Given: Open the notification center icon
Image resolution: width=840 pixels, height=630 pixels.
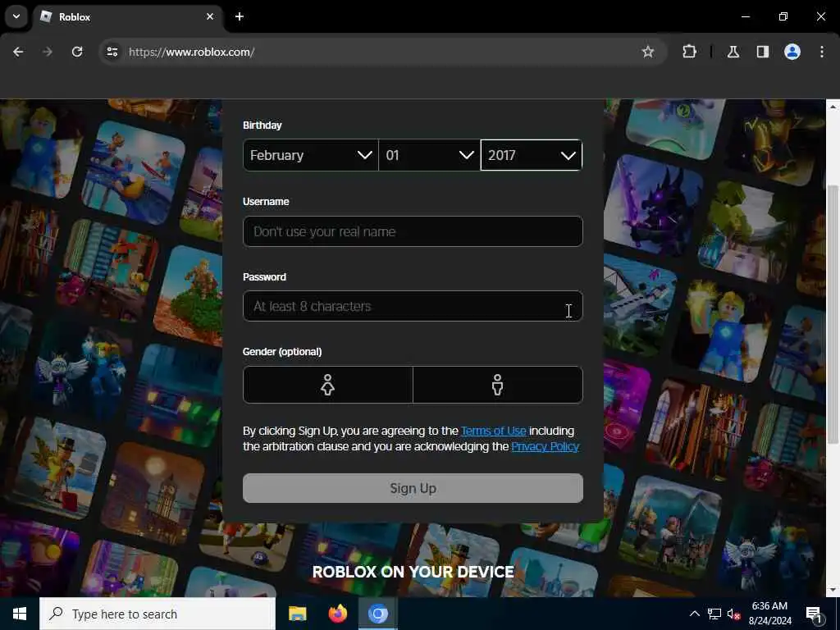Looking at the screenshot, I should pos(813,614).
